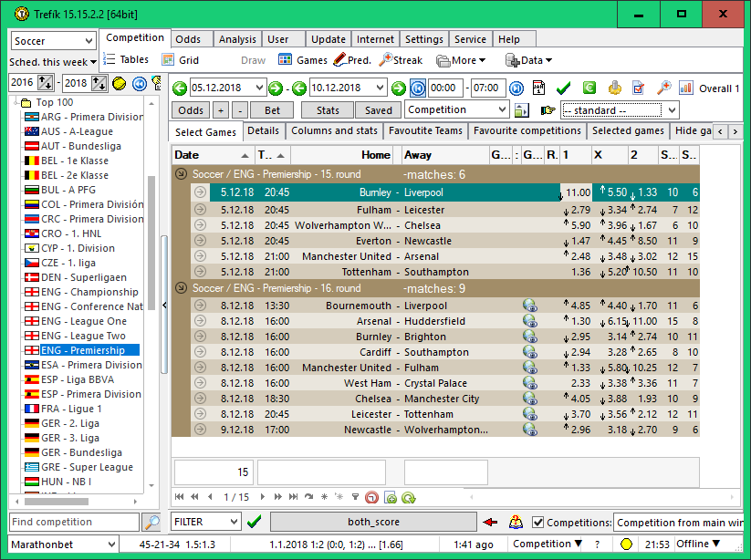Switch to the Analysis tab
The width and height of the screenshot is (751, 560).
(x=237, y=39)
